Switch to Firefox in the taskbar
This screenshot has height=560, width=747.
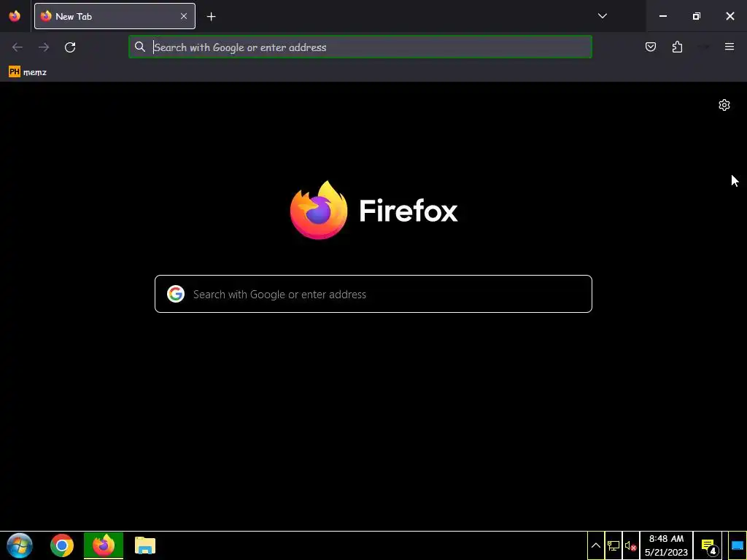tap(104, 545)
